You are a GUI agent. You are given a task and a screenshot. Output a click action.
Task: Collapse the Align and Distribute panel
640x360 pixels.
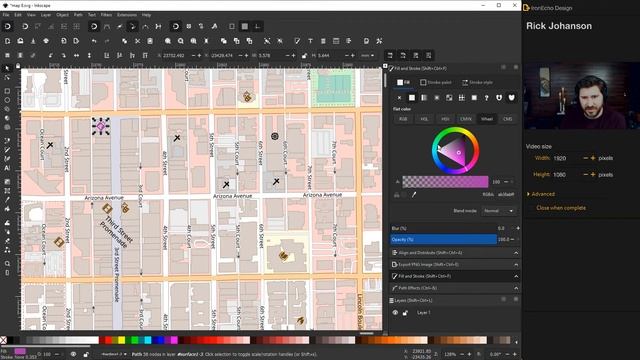pos(516,253)
